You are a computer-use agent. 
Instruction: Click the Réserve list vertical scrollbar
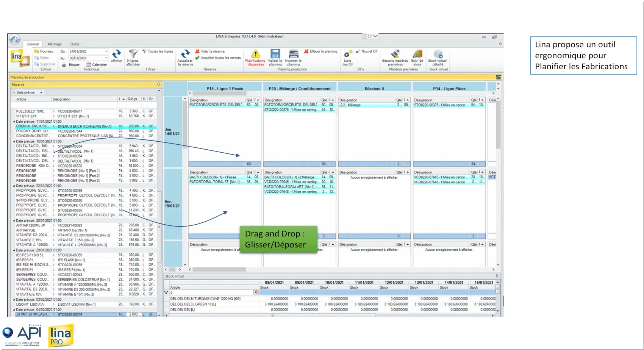(159, 226)
